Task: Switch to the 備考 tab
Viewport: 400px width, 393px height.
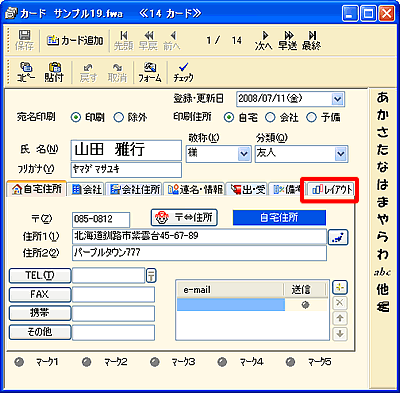Action: [x=287, y=190]
